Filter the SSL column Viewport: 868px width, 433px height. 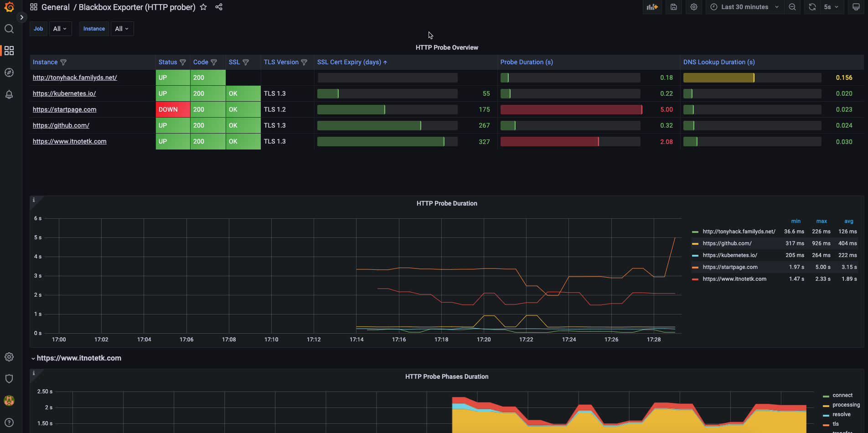pyautogui.click(x=246, y=62)
